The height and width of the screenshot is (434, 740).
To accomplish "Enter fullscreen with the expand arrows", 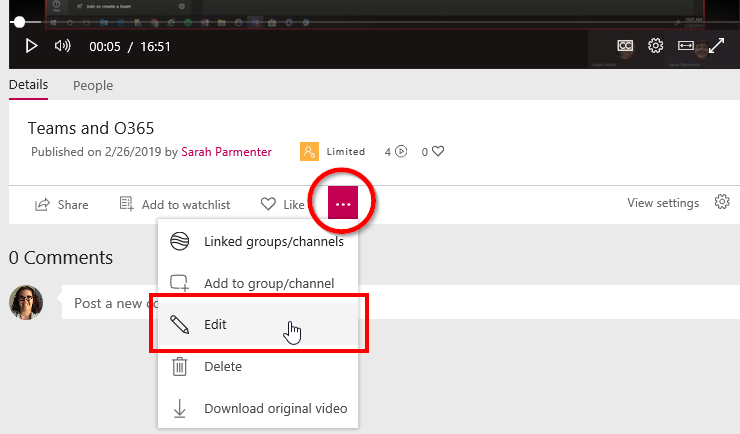I will [x=716, y=46].
